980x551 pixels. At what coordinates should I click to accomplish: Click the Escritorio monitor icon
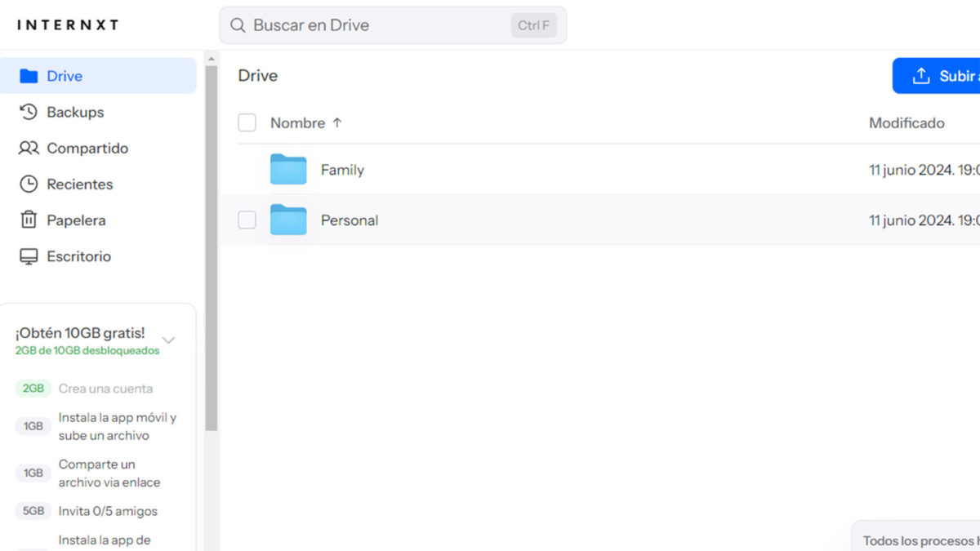29,256
